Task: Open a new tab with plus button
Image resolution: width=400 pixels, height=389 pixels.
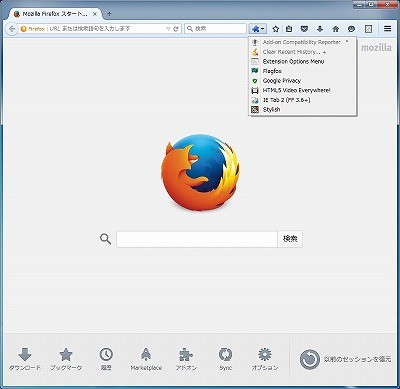Action: (109, 14)
